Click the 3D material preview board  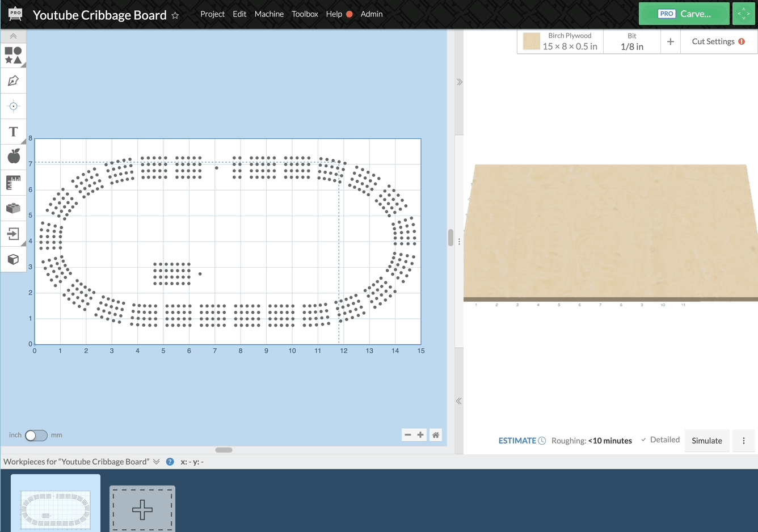tap(610, 233)
